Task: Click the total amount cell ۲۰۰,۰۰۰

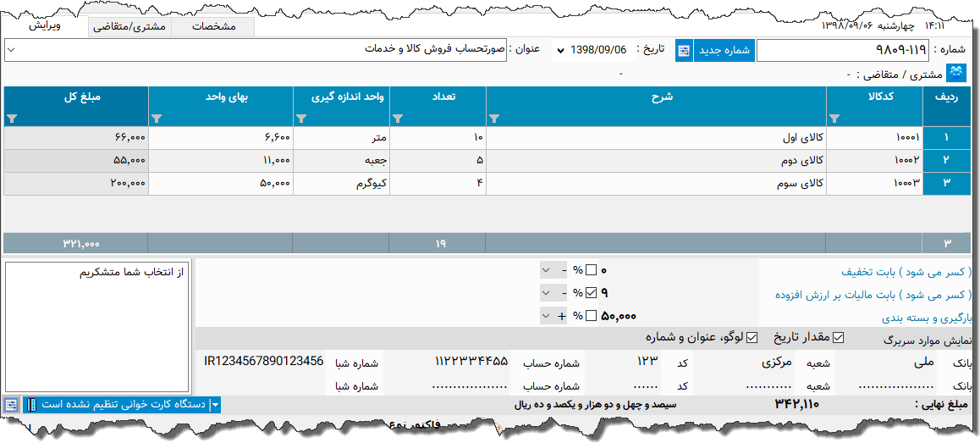Action: pyautogui.click(x=75, y=183)
